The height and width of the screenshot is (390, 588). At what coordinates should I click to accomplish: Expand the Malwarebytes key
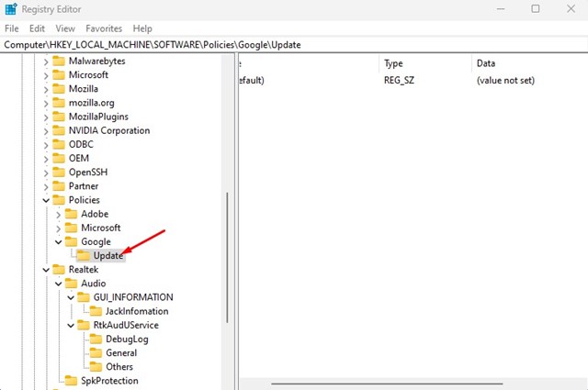click(46, 61)
